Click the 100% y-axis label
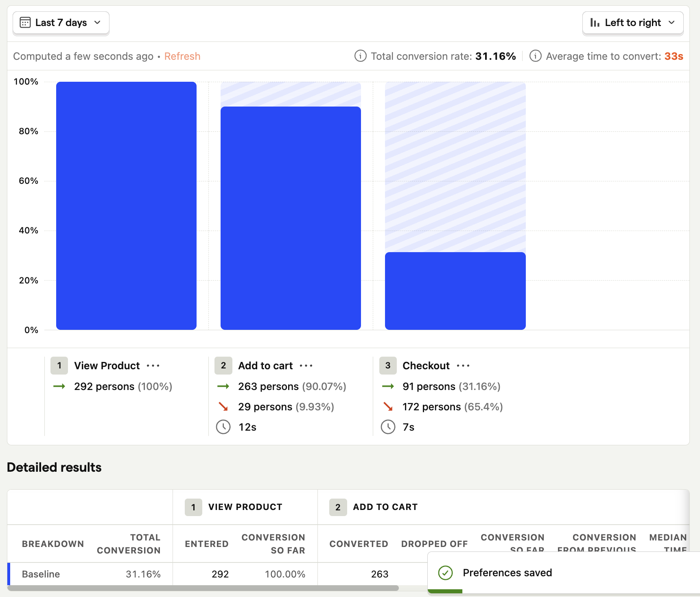Viewport: 700px width, 597px height. [26, 82]
